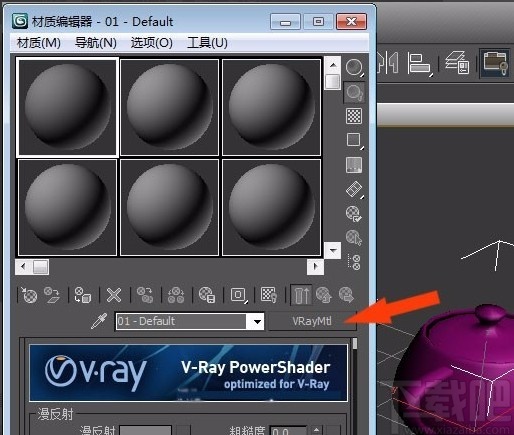Click the Put Material to Scene icon
The image size is (514, 435).
[x=52, y=295]
